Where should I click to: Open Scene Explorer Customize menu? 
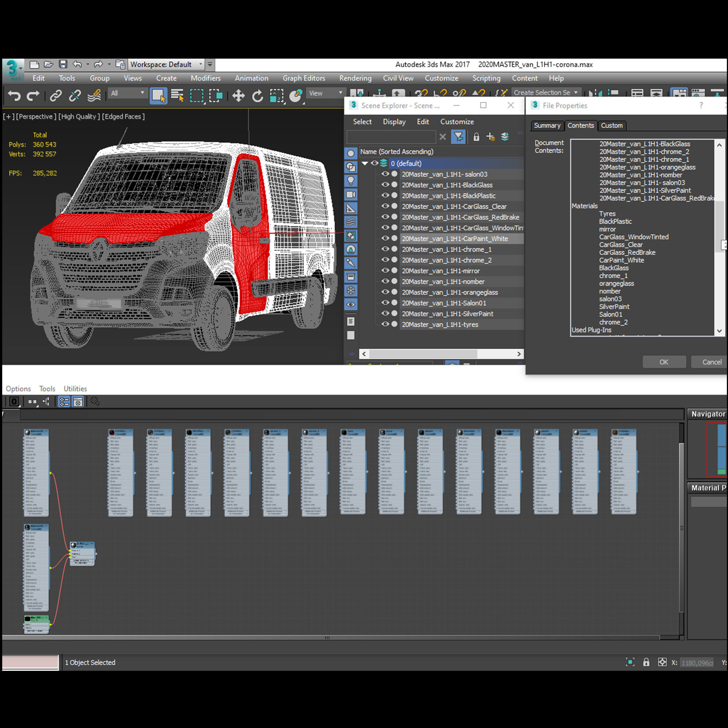coord(457,122)
